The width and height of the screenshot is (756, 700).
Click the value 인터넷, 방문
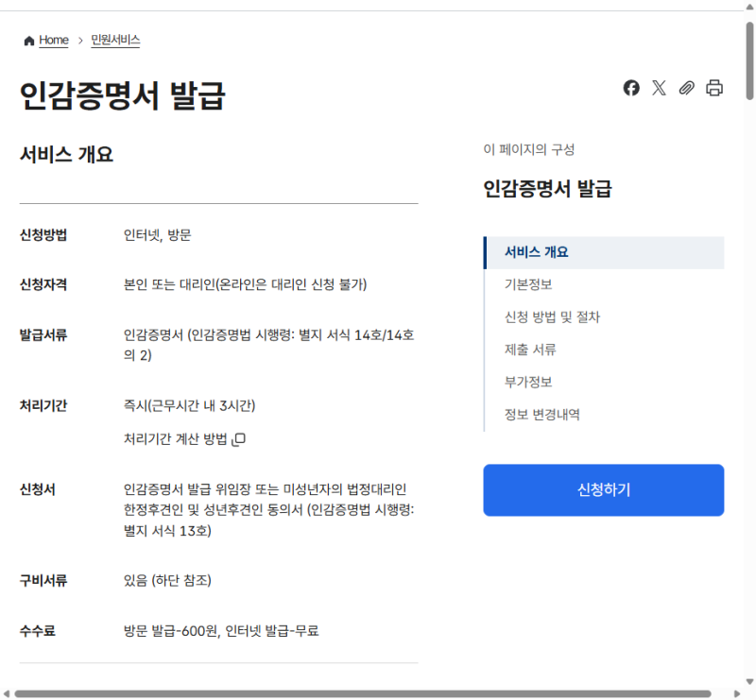(157, 235)
